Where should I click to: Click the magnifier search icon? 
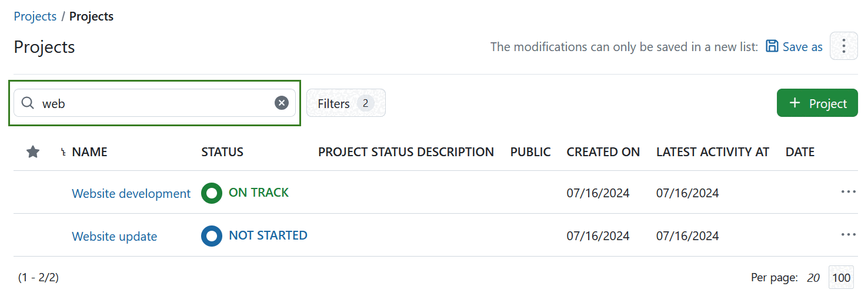point(27,103)
